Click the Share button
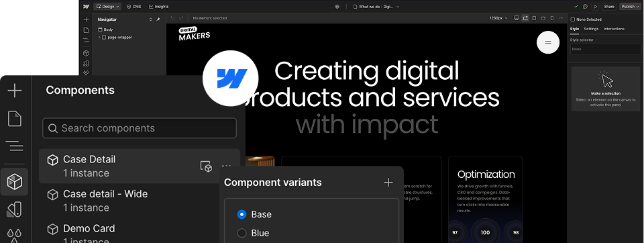The image size is (644, 243). point(609,7)
